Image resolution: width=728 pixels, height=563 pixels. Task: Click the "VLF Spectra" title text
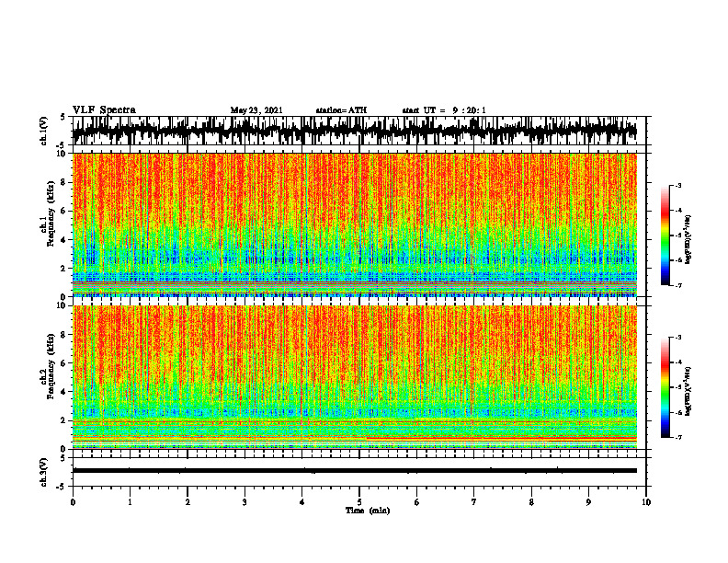click(104, 110)
